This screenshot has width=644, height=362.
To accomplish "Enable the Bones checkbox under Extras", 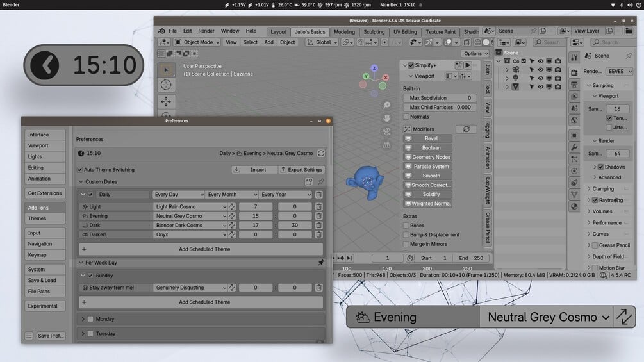I will coord(406,226).
